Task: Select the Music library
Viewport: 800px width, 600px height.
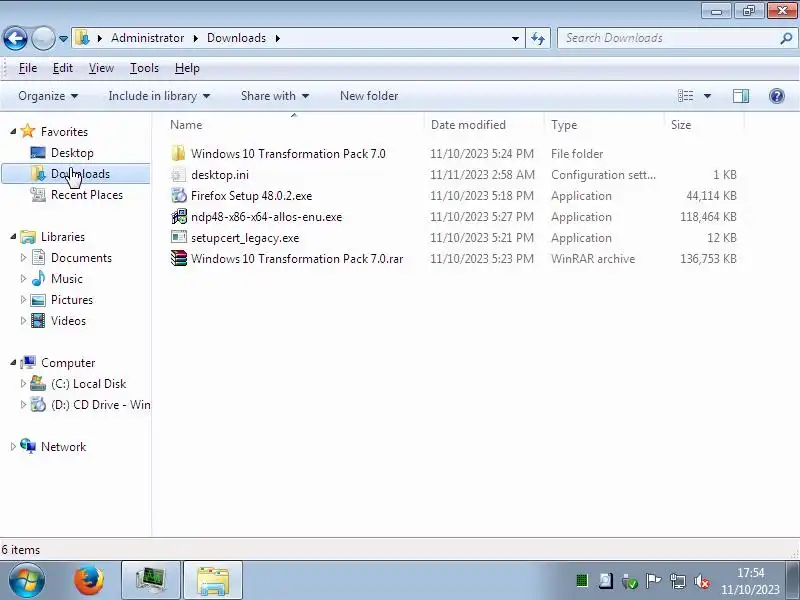Action: coord(66,279)
